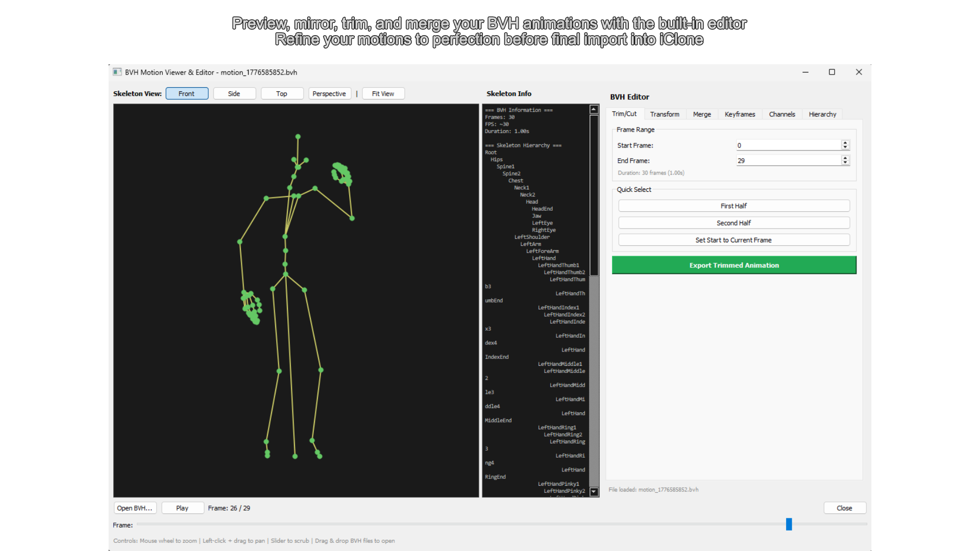980x551 pixels.
Task: Select 'Chest' in skeleton hierarchy
Action: (x=516, y=181)
